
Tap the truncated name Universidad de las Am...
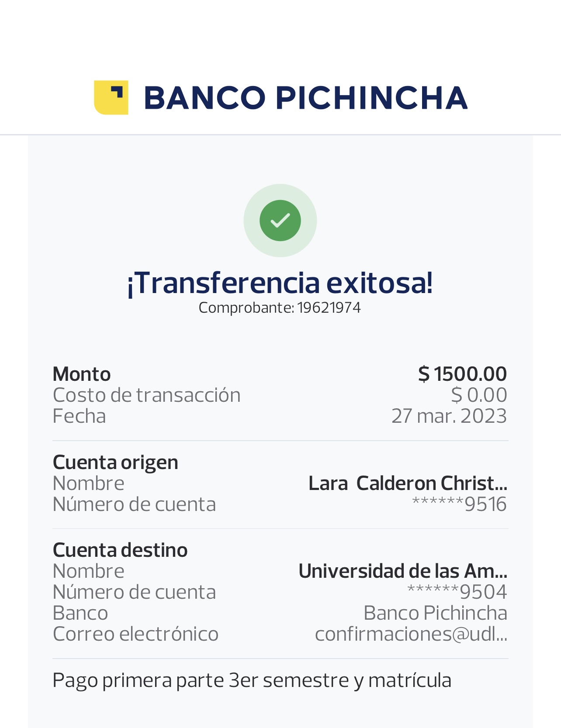tap(402, 571)
